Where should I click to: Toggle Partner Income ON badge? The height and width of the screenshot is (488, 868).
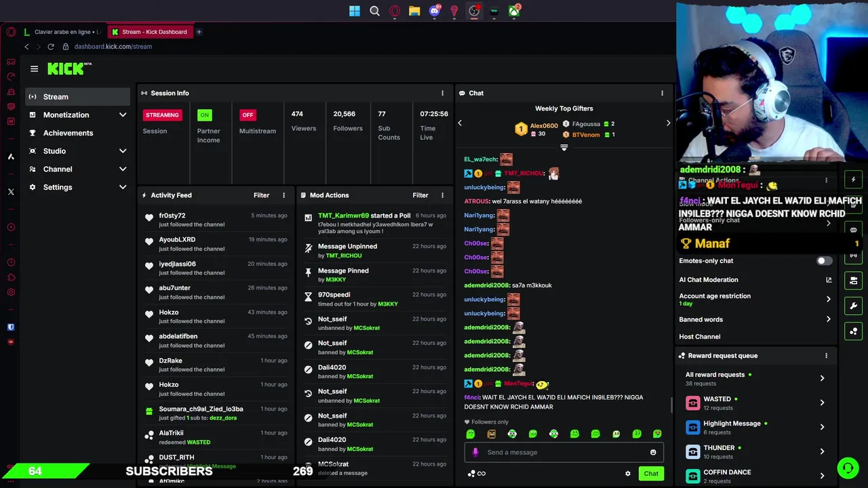[x=204, y=115]
